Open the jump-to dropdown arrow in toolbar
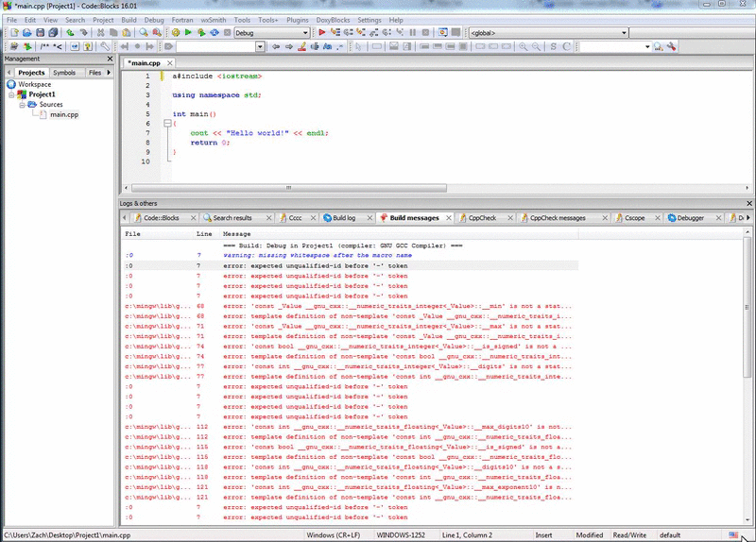 tap(261, 46)
